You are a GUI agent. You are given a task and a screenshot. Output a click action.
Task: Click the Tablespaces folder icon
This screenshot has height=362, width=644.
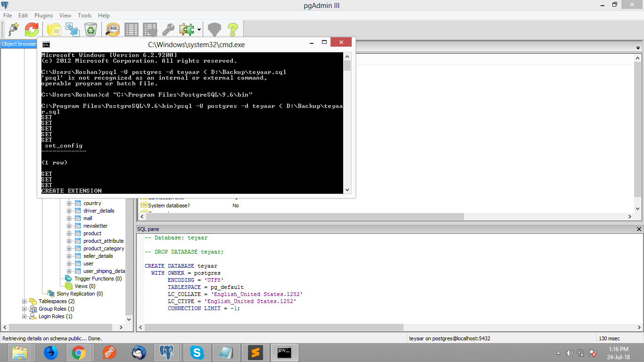pos(33,301)
